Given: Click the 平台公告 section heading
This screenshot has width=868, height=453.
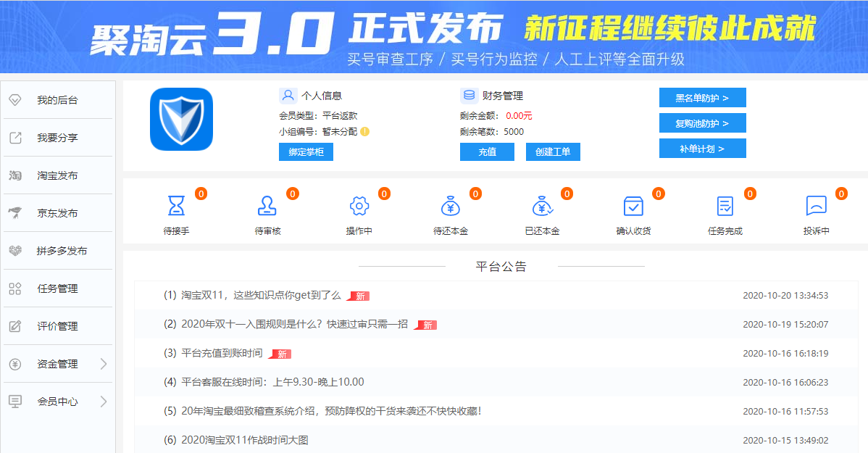Looking at the screenshot, I should [501, 267].
